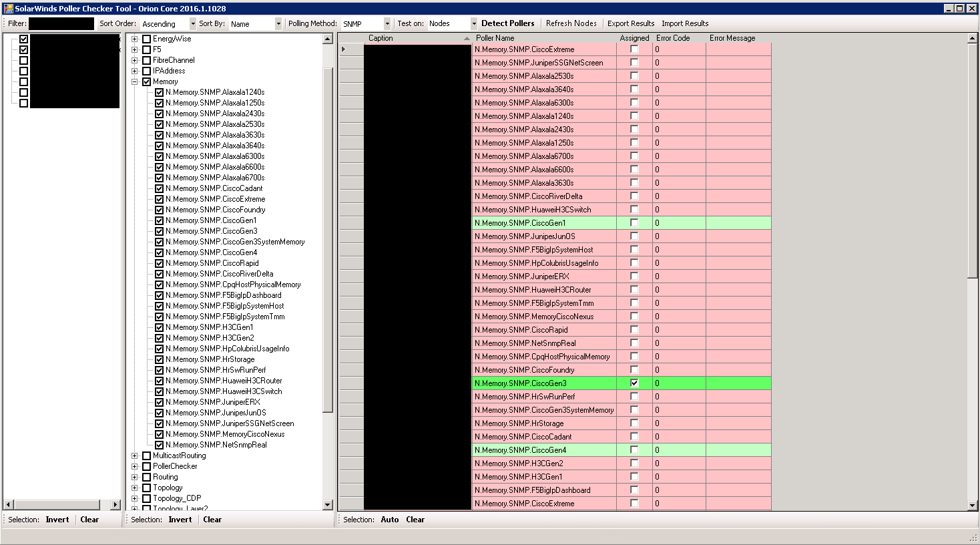Click N.Memory.SNMP.MemoryCiscoNexus cell in results grid
The height and width of the screenshot is (545, 980).
pyautogui.click(x=544, y=317)
